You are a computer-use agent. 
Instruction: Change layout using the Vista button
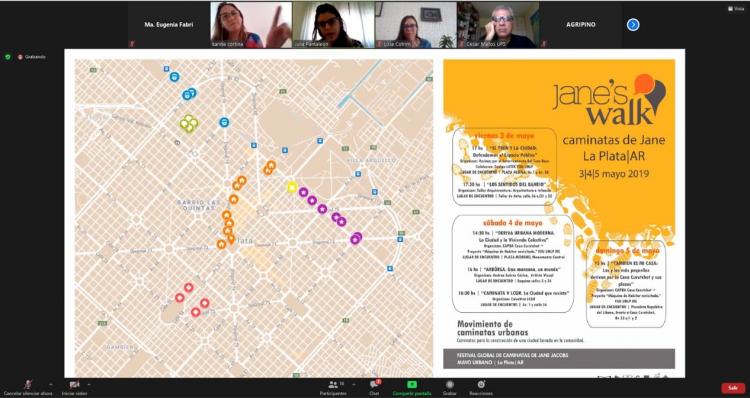point(736,9)
